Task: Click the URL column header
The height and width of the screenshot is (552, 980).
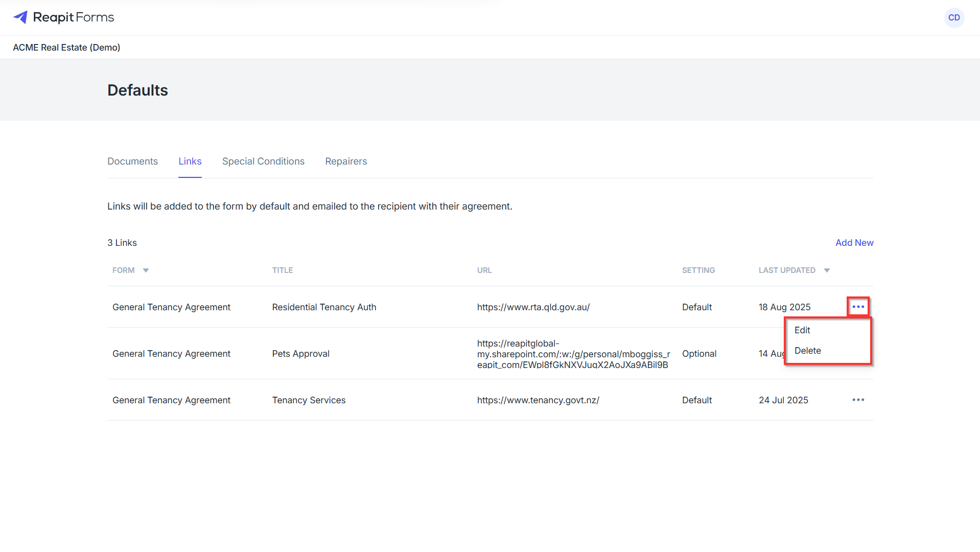Action: (x=484, y=270)
